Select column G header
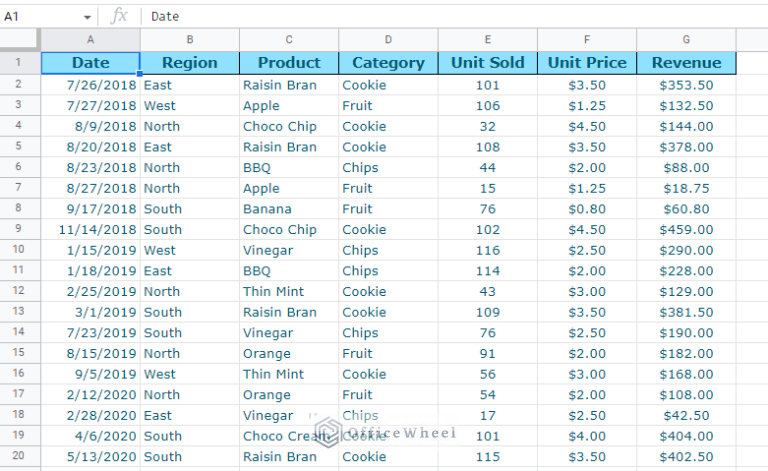 point(686,39)
